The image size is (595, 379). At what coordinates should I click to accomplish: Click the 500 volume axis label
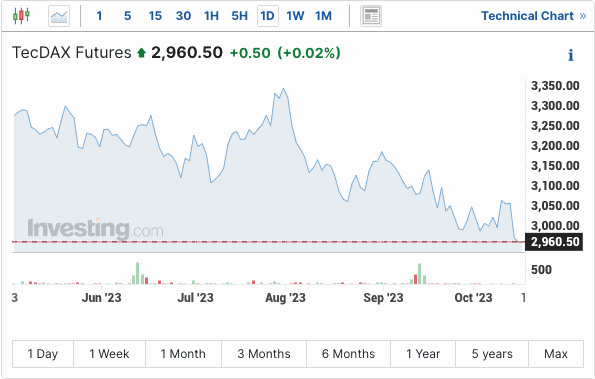tap(541, 270)
